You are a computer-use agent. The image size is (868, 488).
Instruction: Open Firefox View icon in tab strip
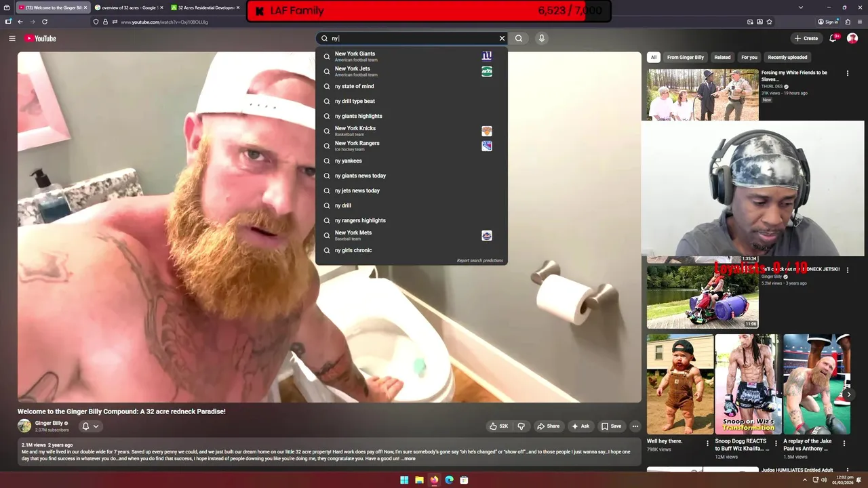tap(7, 7)
